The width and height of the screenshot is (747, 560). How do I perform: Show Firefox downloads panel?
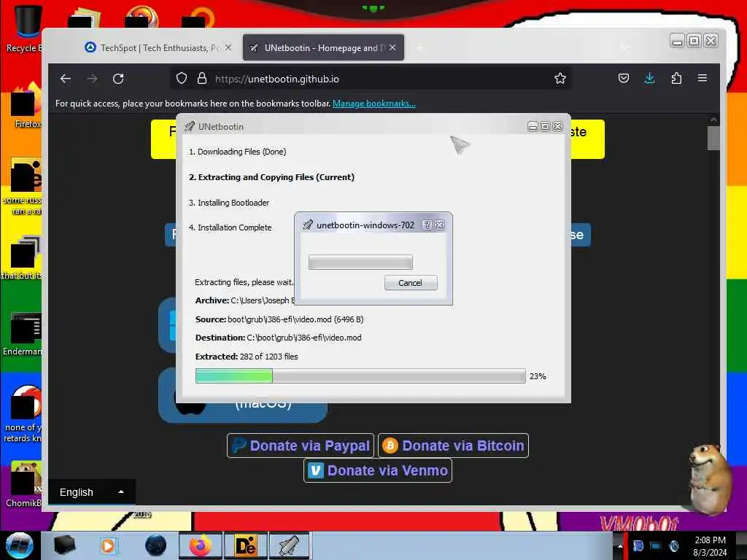(649, 78)
